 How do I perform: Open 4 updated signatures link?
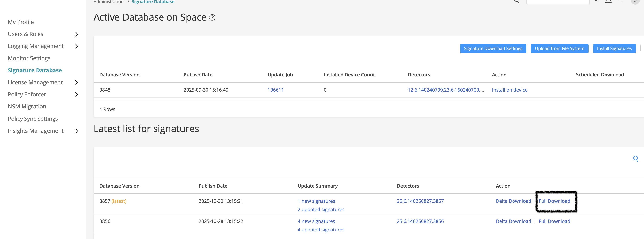[x=321, y=230]
